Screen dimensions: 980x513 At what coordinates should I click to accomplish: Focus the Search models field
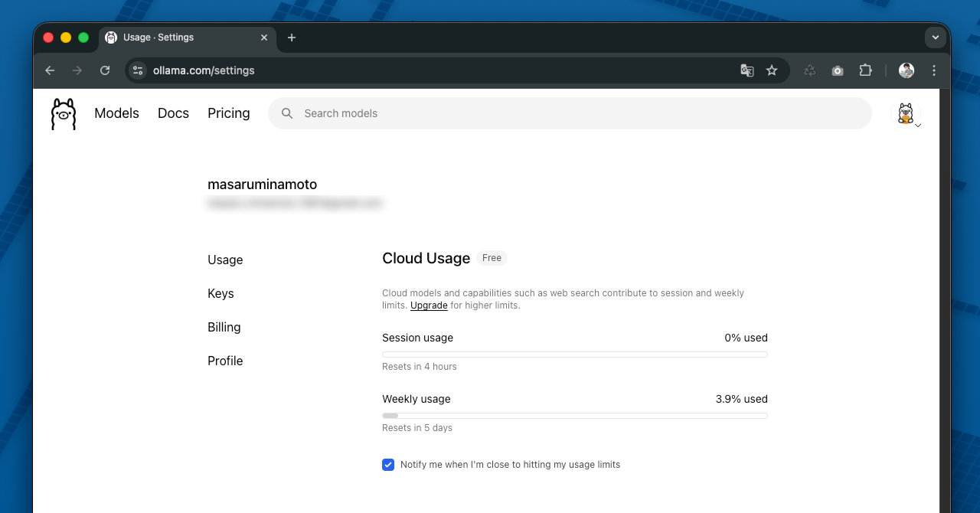(x=570, y=113)
